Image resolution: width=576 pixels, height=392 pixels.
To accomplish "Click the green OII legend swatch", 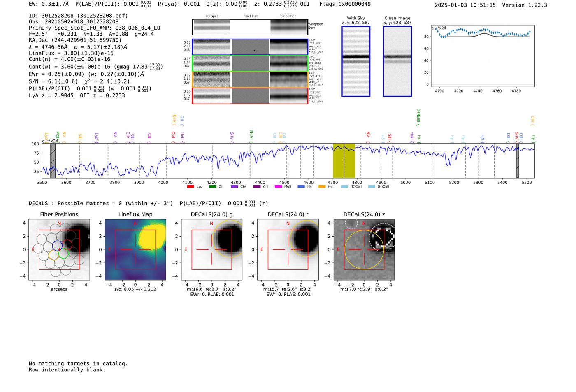I will [212, 186].
